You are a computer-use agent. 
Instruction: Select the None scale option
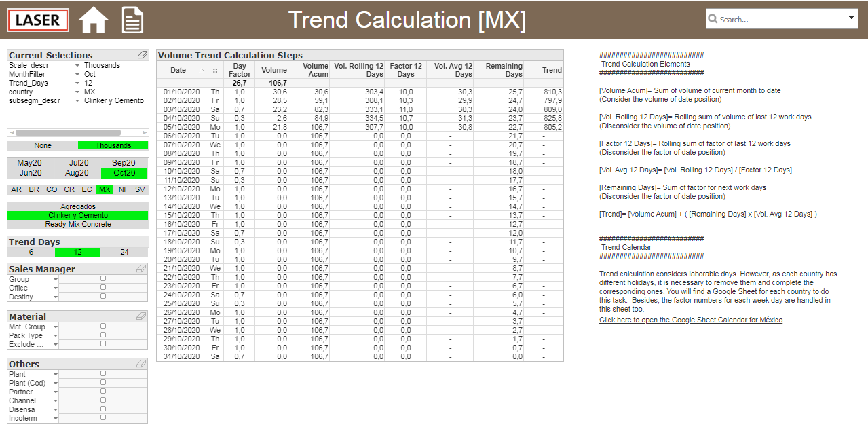(43, 145)
